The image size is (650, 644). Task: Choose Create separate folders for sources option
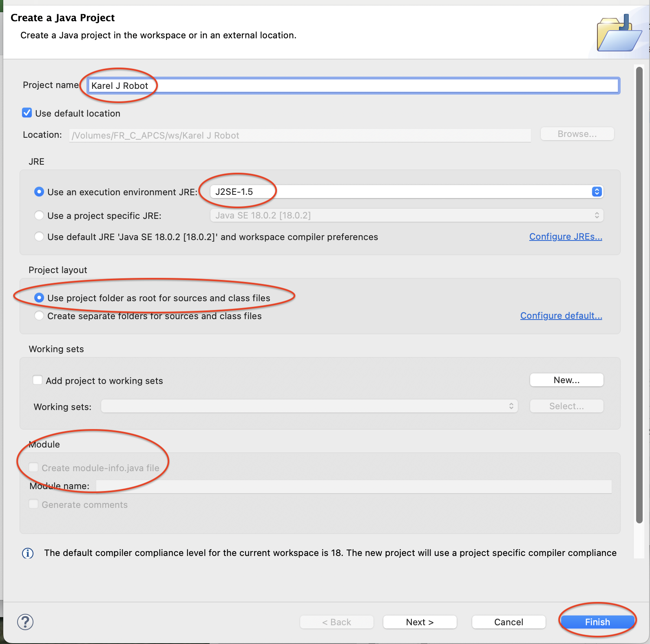coord(39,316)
